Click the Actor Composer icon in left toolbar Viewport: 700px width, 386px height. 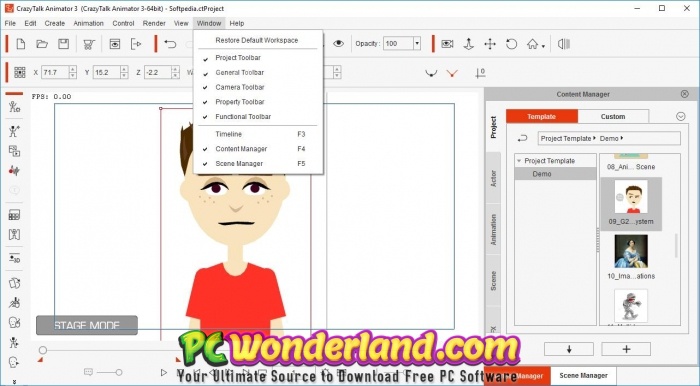click(x=14, y=107)
